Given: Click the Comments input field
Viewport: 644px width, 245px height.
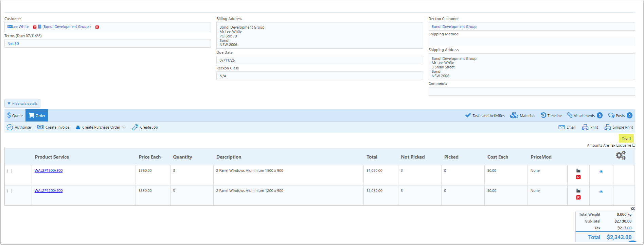Looking at the screenshot, I should point(532,91).
